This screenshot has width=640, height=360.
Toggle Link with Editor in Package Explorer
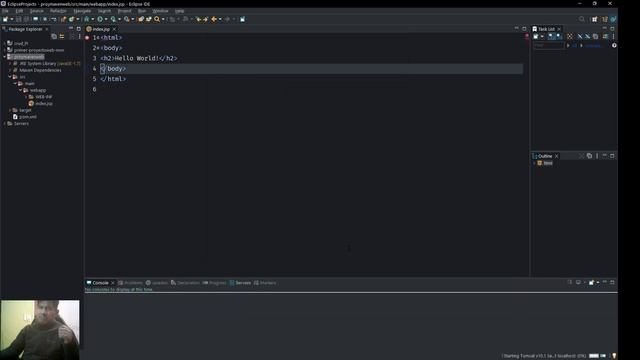click(62, 36)
